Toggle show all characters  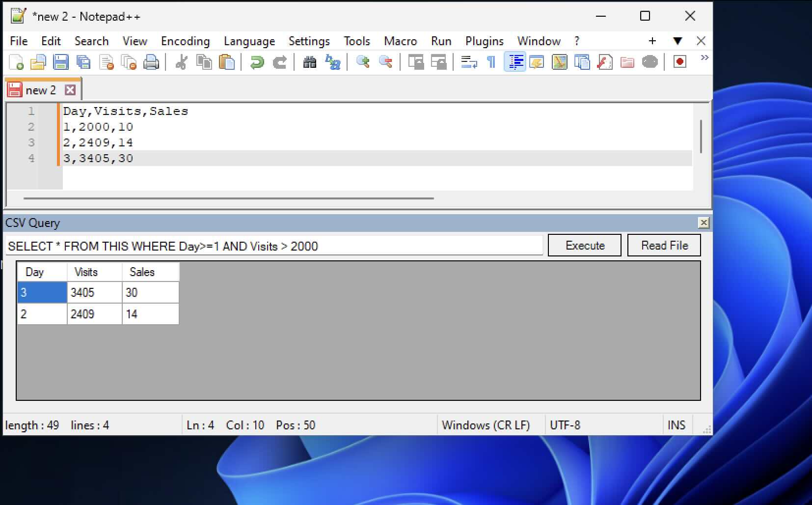pos(491,62)
